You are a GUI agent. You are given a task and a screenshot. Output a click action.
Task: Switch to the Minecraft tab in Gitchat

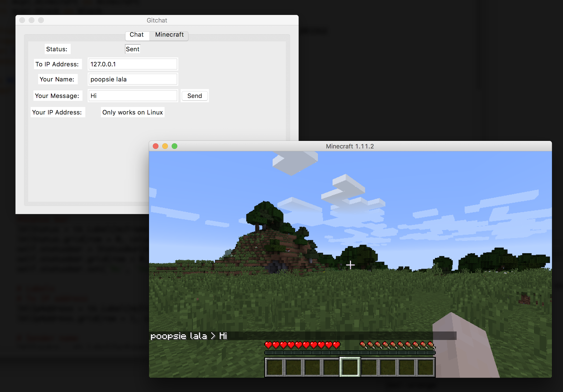pyautogui.click(x=169, y=34)
